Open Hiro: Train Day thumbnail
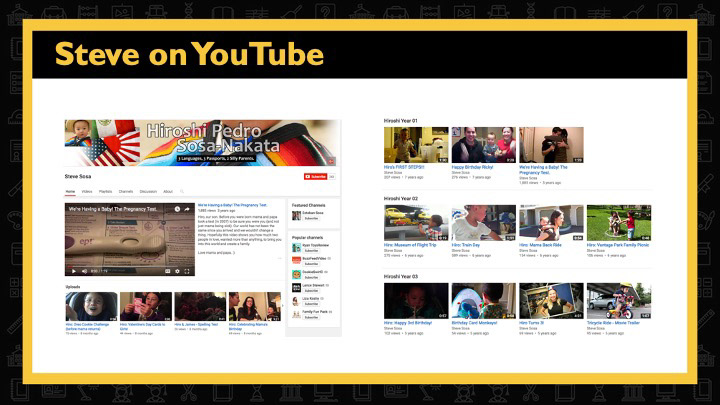This screenshot has width=720, height=405. click(484, 223)
